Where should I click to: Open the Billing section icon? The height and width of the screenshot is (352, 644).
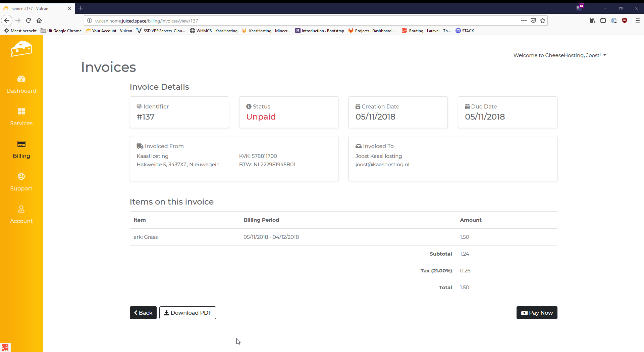point(21,144)
